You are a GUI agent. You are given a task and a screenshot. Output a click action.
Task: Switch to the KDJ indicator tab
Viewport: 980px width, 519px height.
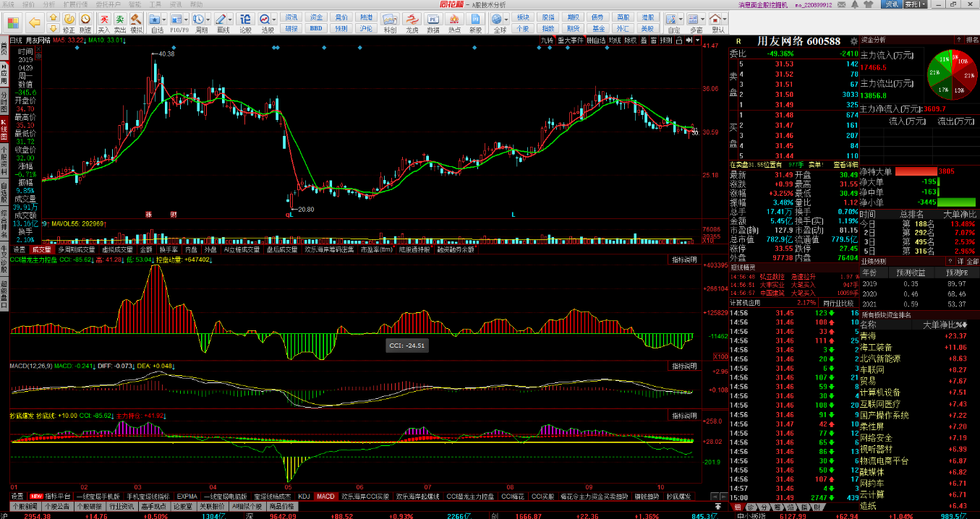pyautogui.click(x=304, y=497)
